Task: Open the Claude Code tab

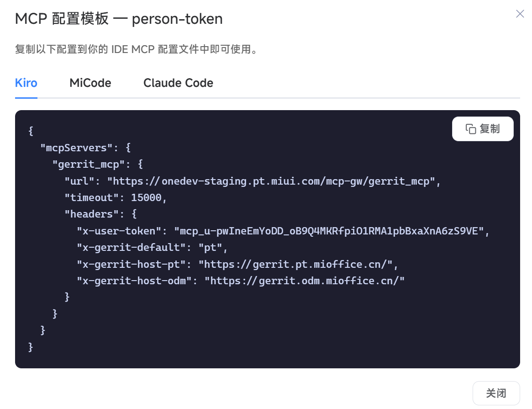Action: (178, 83)
